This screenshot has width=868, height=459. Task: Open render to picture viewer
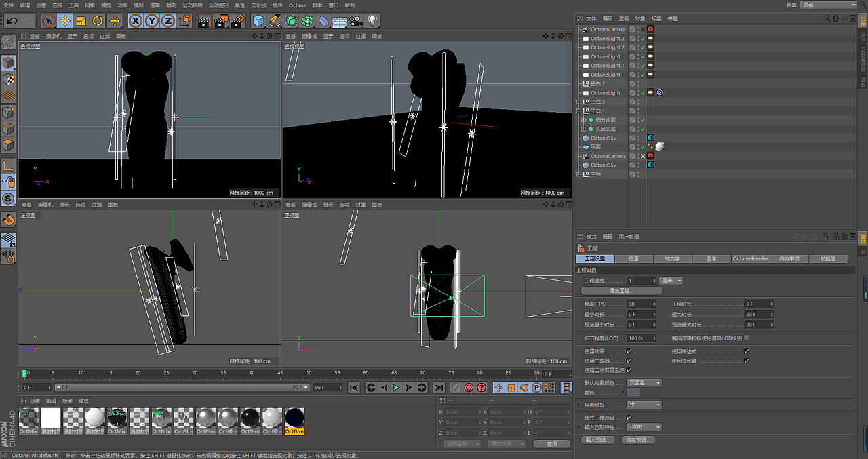pos(220,21)
